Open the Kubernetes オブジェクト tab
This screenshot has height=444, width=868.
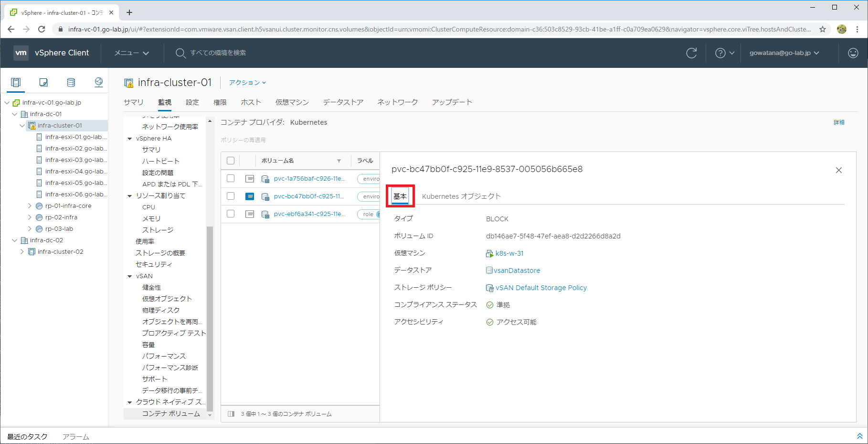coord(461,196)
